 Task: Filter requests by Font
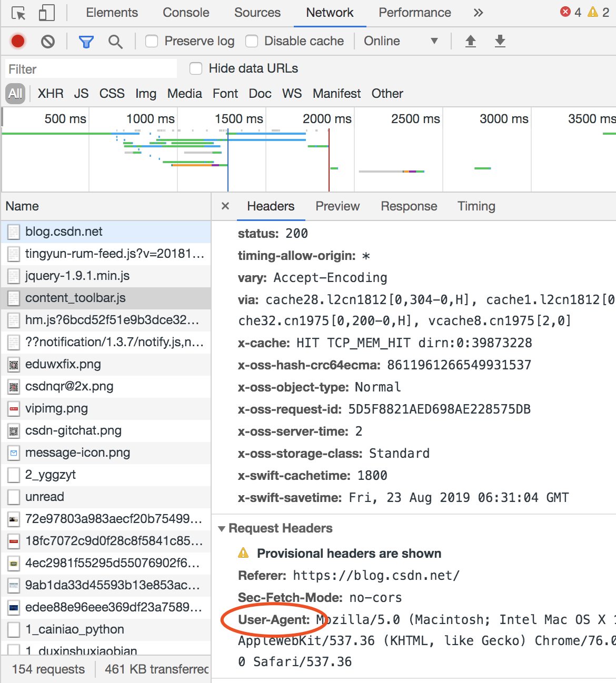point(225,94)
